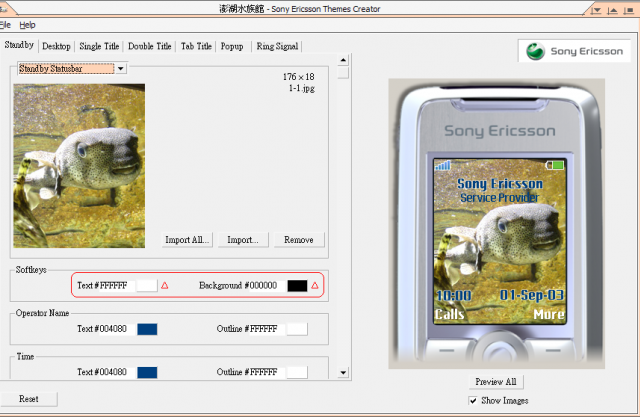This screenshot has width=640, height=417.
Task: Click the Preview All button
Action: [496, 382]
